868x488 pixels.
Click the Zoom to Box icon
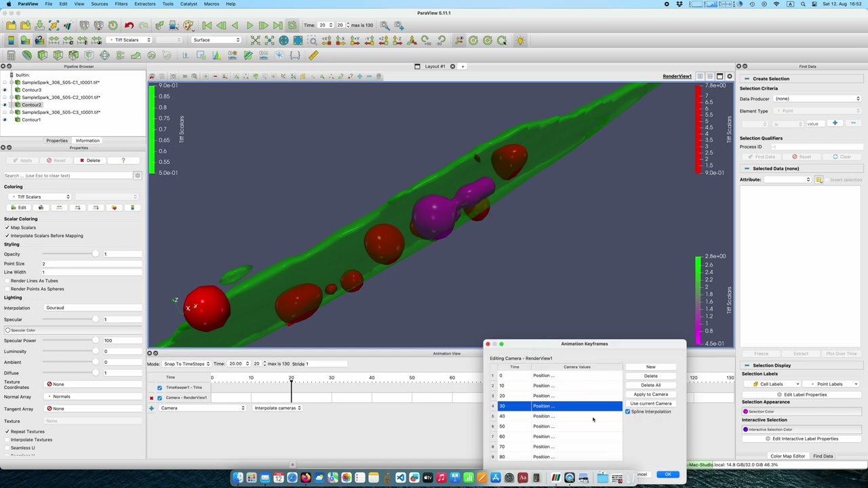coord(313,40)
